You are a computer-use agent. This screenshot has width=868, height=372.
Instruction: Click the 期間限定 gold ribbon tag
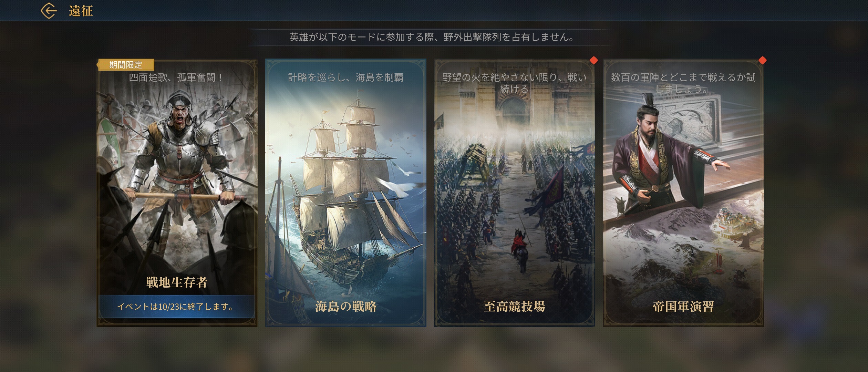pos(126,65)
